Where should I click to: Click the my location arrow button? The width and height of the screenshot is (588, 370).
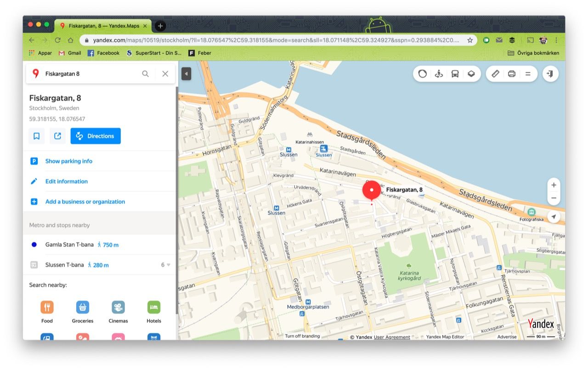coord(554,217)
